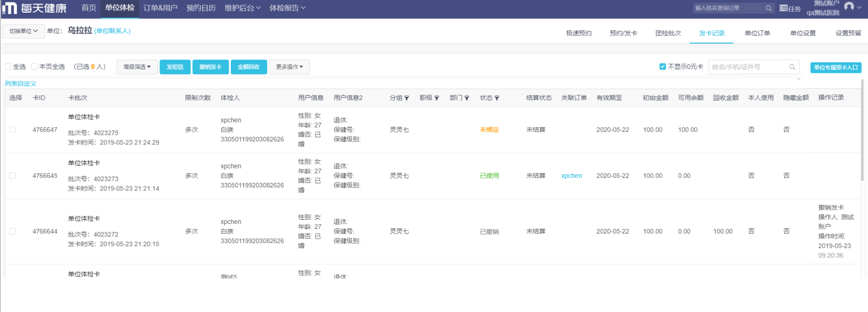
Task: Click the 未绑定 status text
Action: (489, 130)
